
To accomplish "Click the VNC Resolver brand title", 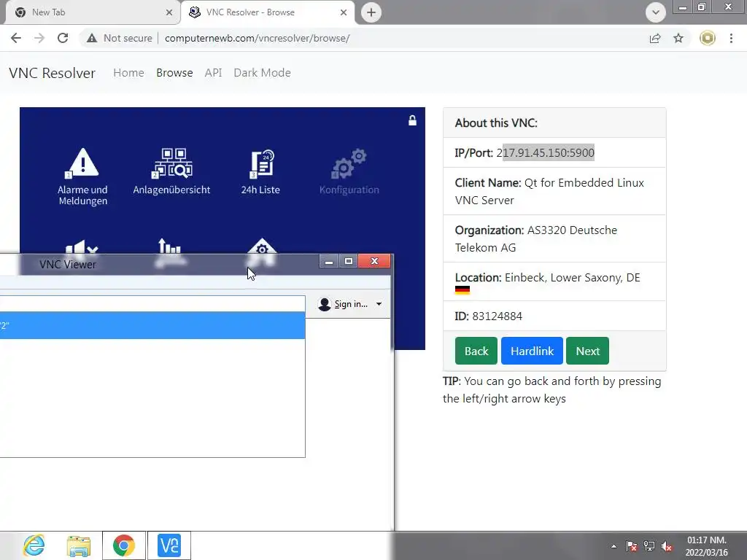I will coord(52,73).
